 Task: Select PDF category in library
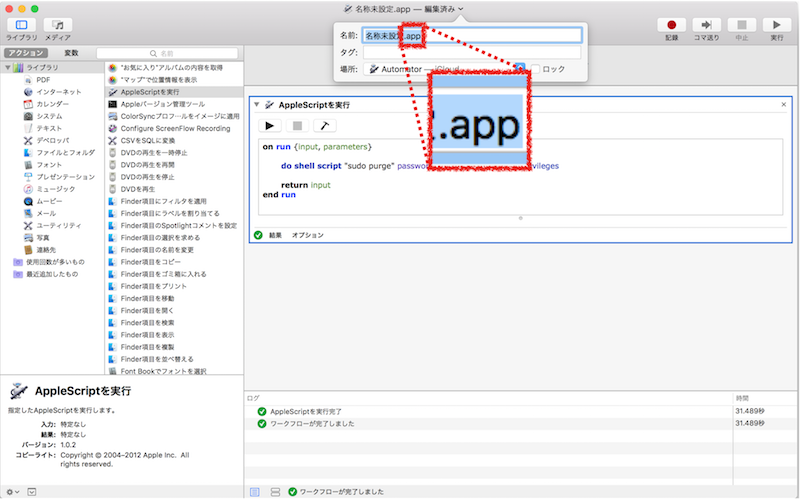[x=43, y=80]
